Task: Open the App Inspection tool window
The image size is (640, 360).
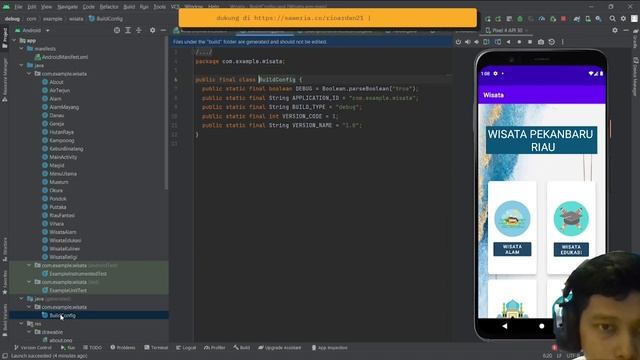Action: point(329,348)
